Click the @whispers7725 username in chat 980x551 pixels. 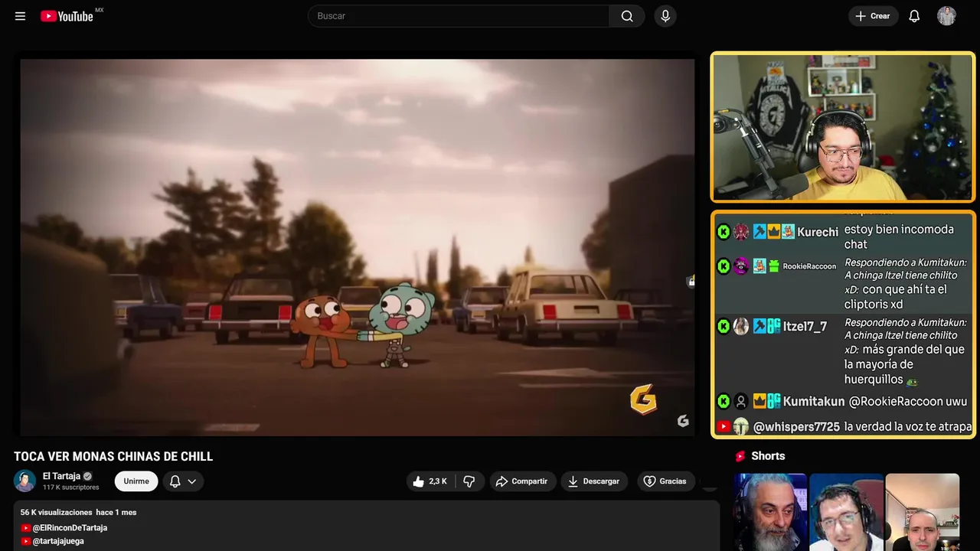click(796, 427)
